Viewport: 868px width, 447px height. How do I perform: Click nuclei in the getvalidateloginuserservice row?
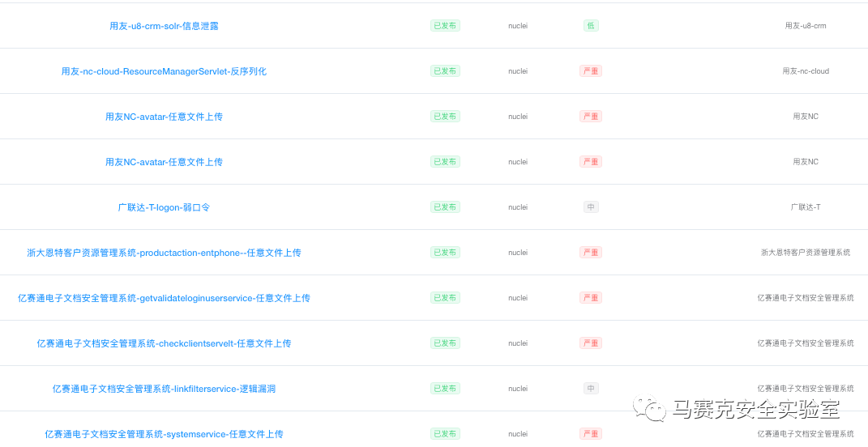tap(518, 298)
